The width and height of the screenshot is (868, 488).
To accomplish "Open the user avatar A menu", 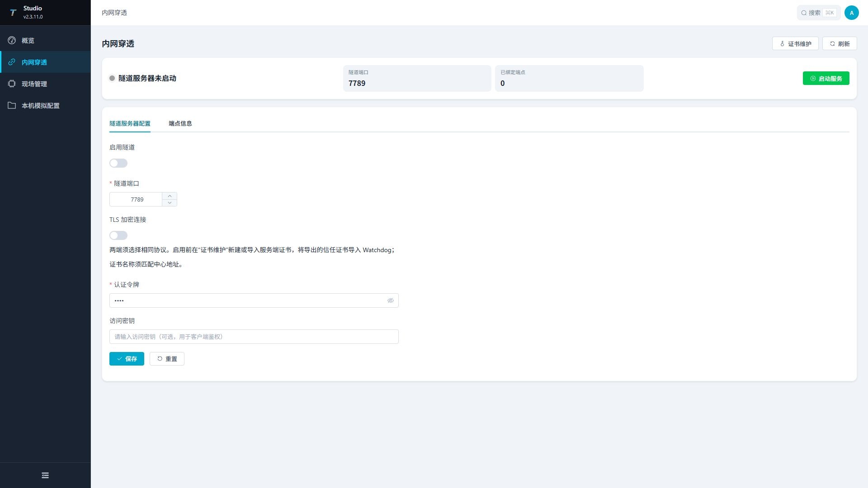I will click(852, 13).
